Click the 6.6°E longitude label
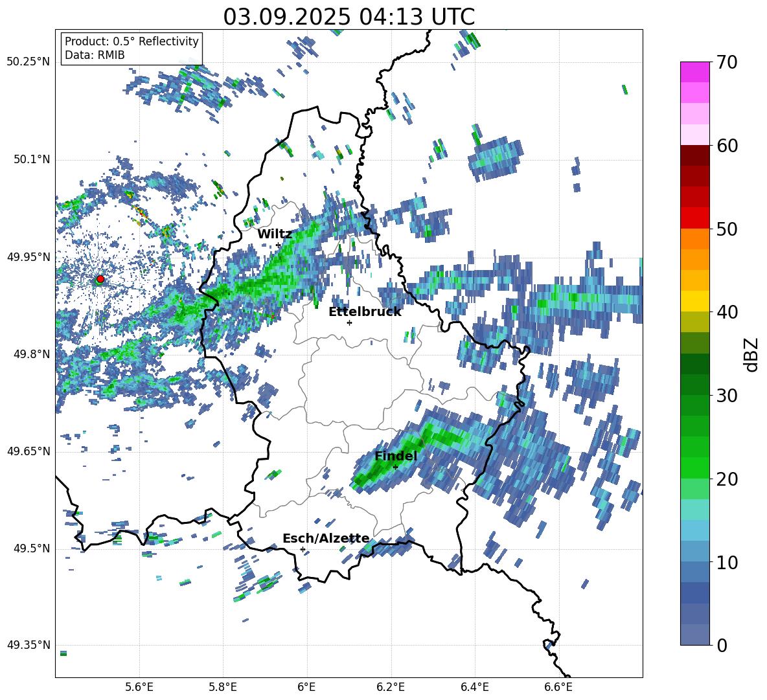Viewport: 767px width, 700px height. pyautogui.click(x=558, y=687)
